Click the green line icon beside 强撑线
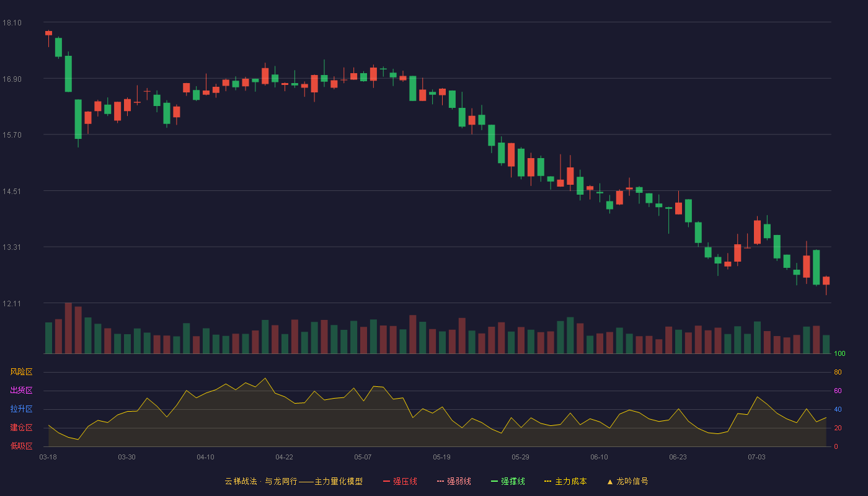The height and width of the screenshot is (496, 868). [x=494, y=482]
